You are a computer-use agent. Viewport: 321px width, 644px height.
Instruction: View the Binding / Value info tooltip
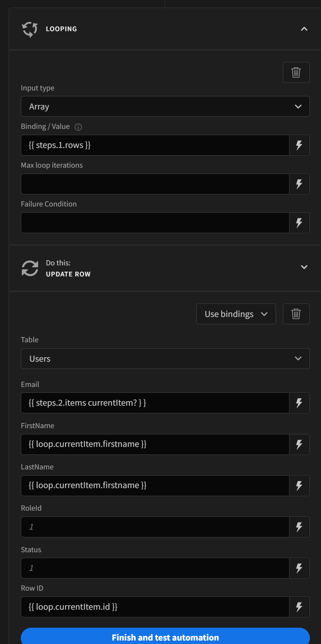point(78,127)
